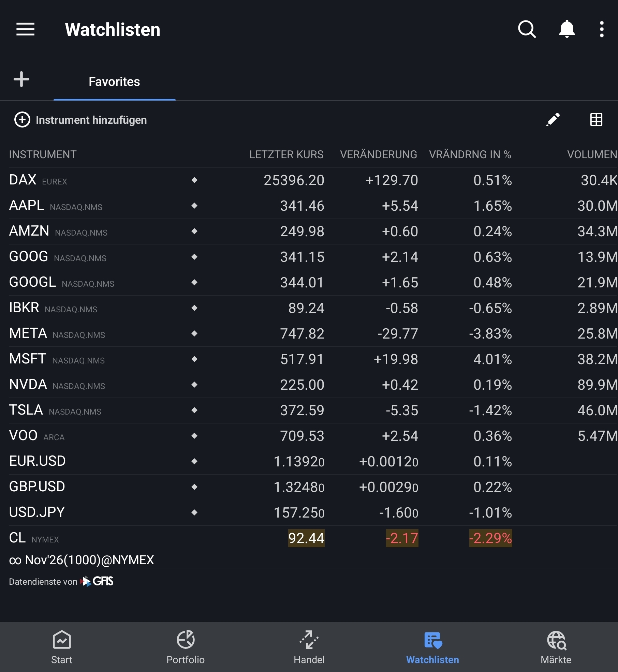The image size is (618, 672).
Task: Click the Nov'26(1000)@NYMEX contract label
Action: pos(89,560)
